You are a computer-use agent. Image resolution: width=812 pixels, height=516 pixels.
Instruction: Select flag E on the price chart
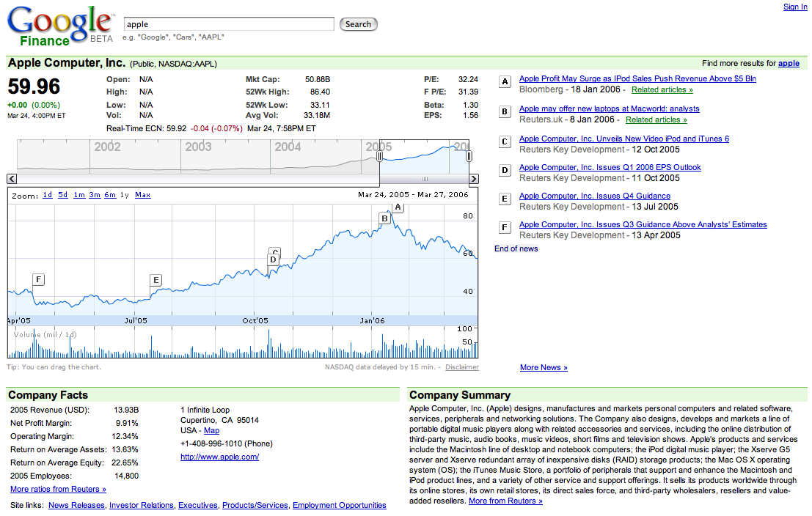[x=156, y=280]
